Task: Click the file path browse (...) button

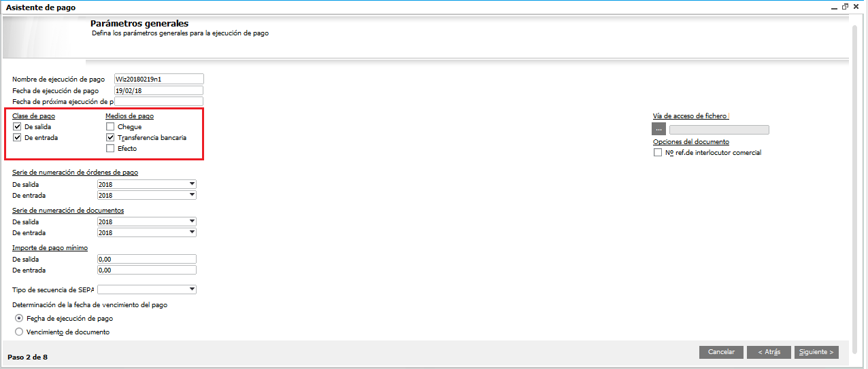Action: click(x=659, y=129)
